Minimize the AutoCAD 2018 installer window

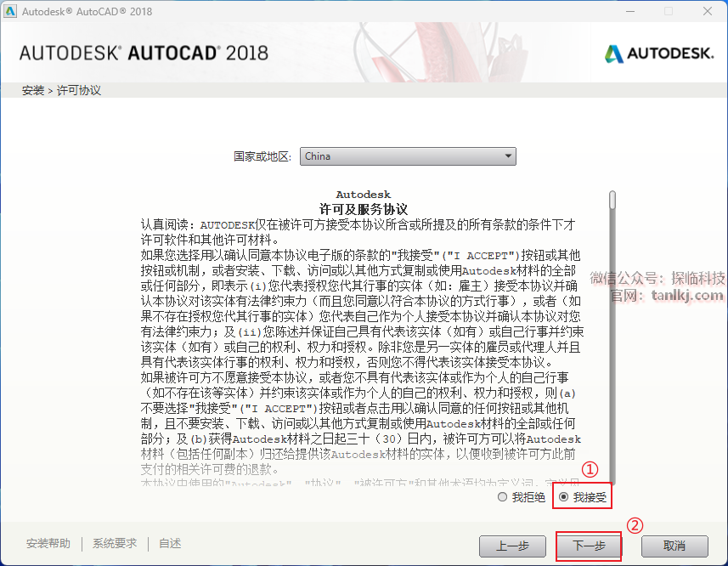click(x=630, y=11)
